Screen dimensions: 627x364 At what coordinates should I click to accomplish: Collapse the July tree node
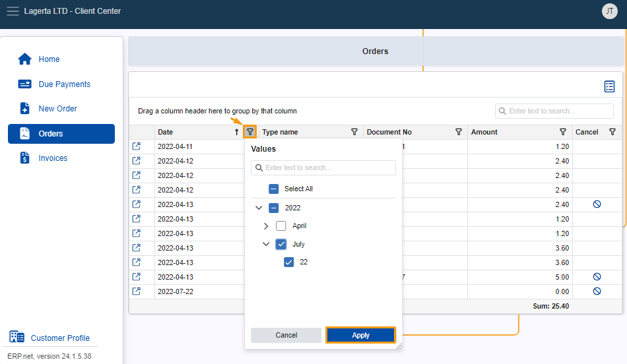(267, 244)
